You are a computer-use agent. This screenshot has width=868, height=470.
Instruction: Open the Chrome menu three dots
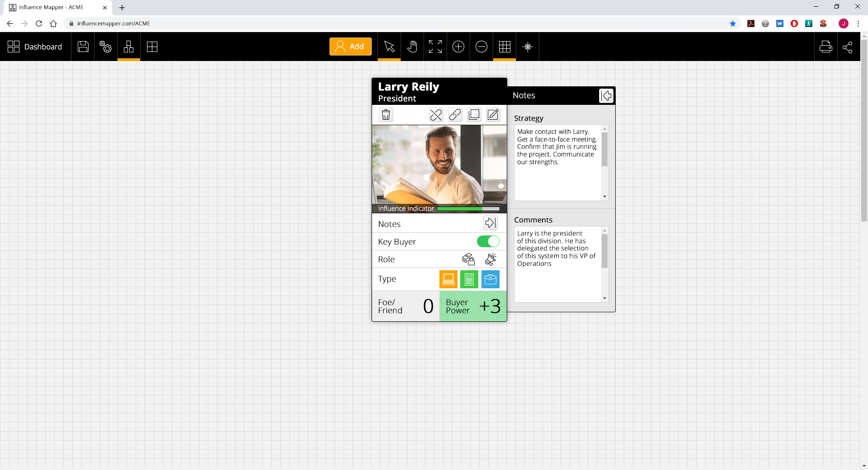[858, 23]
